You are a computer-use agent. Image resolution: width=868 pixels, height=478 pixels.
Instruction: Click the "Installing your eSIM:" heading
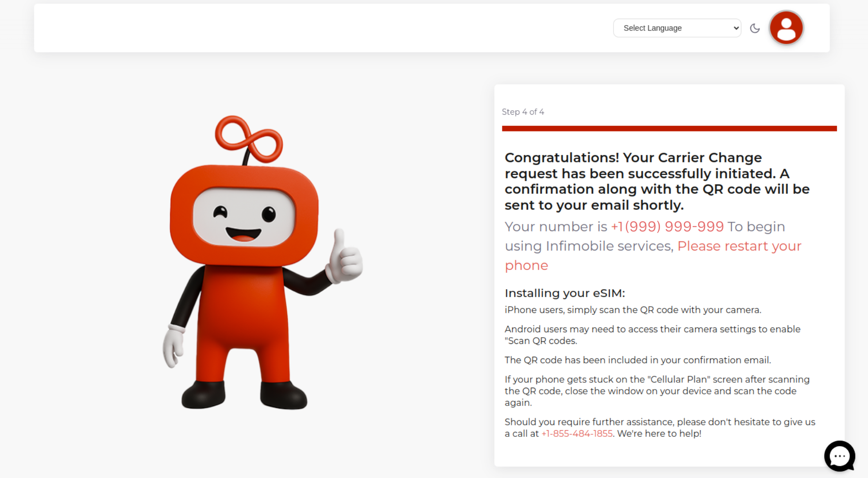point(564,293)
